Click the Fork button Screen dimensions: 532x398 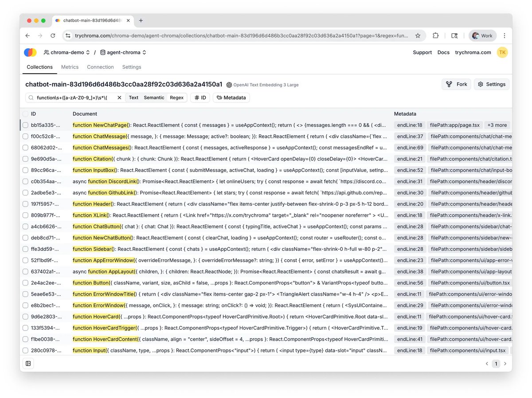[456, 84]
